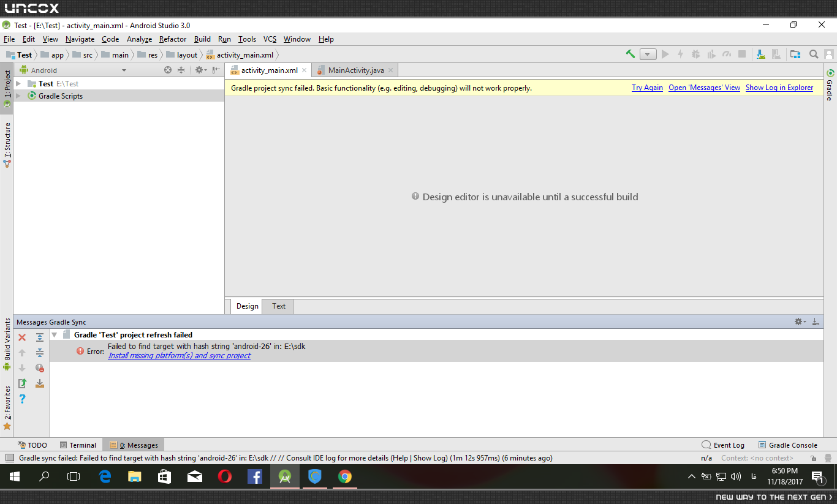This screenshot has width=837, height=504.
Task: Switch to the MainActivity.java tab
Action: (x=356, y=70)
